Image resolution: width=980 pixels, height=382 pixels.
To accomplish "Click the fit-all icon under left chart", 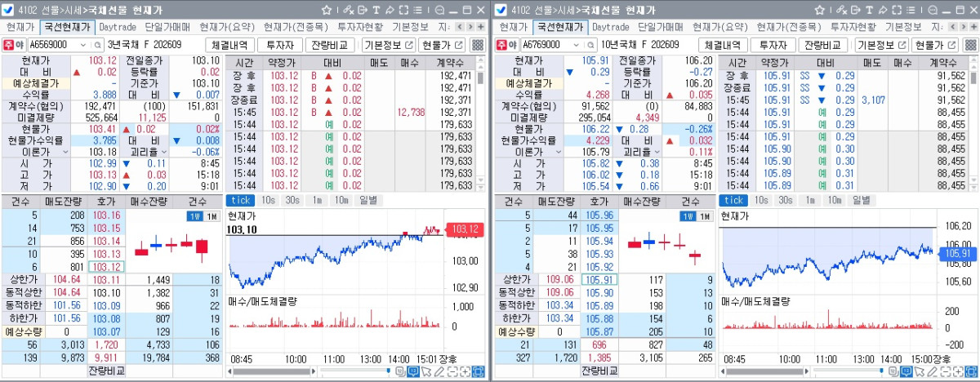I will (479, 371).
